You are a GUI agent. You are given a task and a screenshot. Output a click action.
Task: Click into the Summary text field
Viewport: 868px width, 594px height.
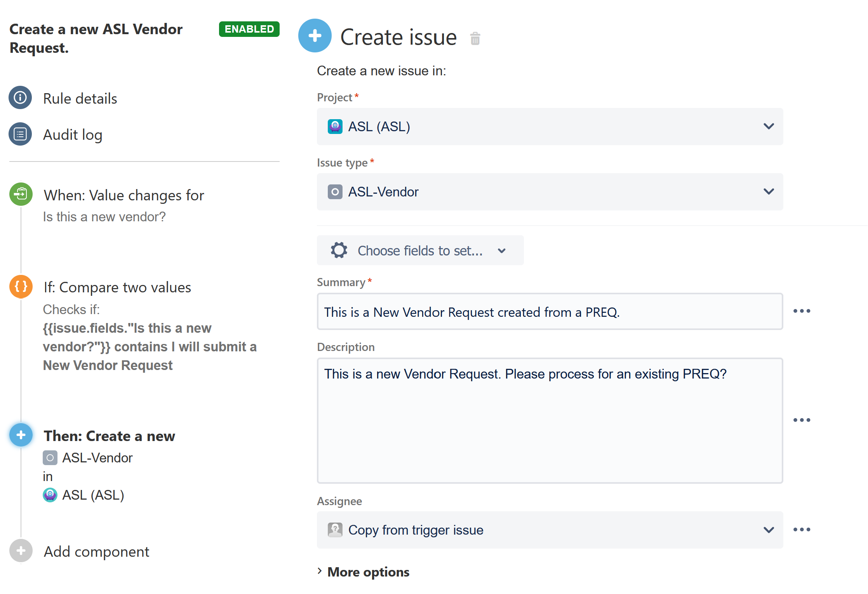tap(550, 312)
